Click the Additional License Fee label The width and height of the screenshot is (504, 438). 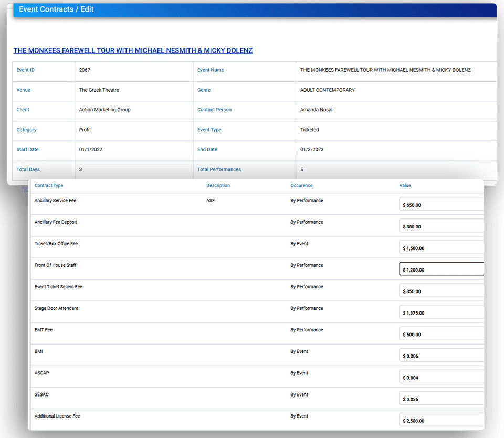[57, 416]
